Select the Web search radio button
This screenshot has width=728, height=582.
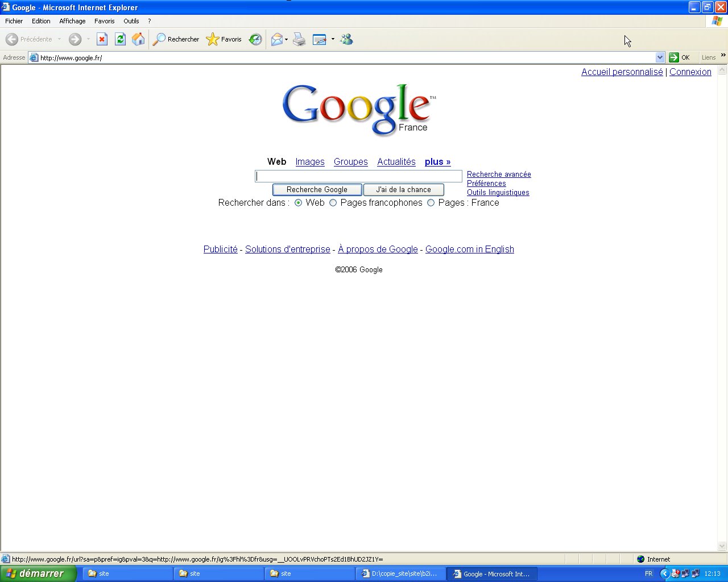(x=298, y=203)
